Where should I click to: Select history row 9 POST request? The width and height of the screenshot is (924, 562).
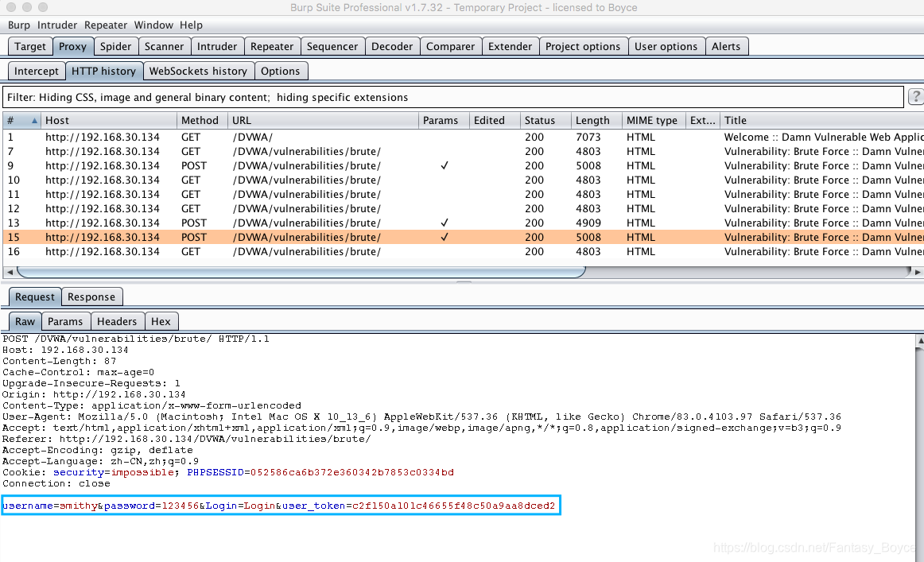(463, 166)
